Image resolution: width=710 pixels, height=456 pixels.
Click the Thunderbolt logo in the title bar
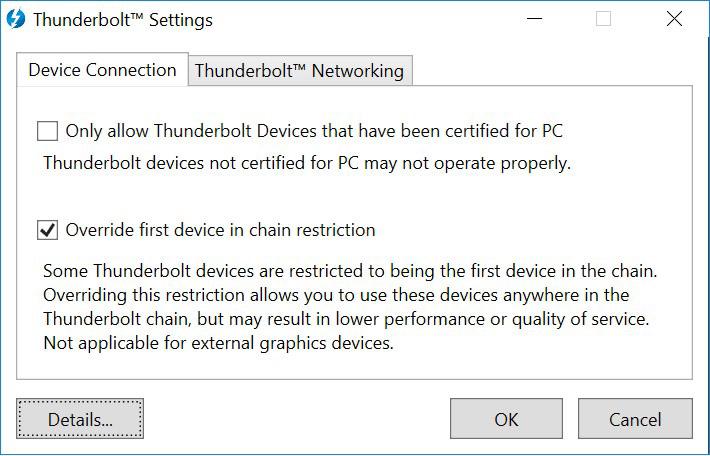tap(16, 19)
